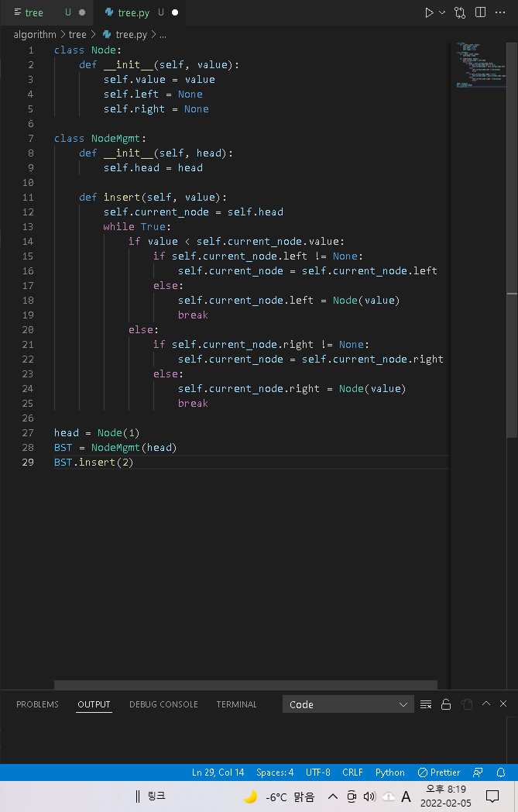Click unsaved dot on tree tab
Viewport: 518px width, 812px height.
[x=82, y=12]
